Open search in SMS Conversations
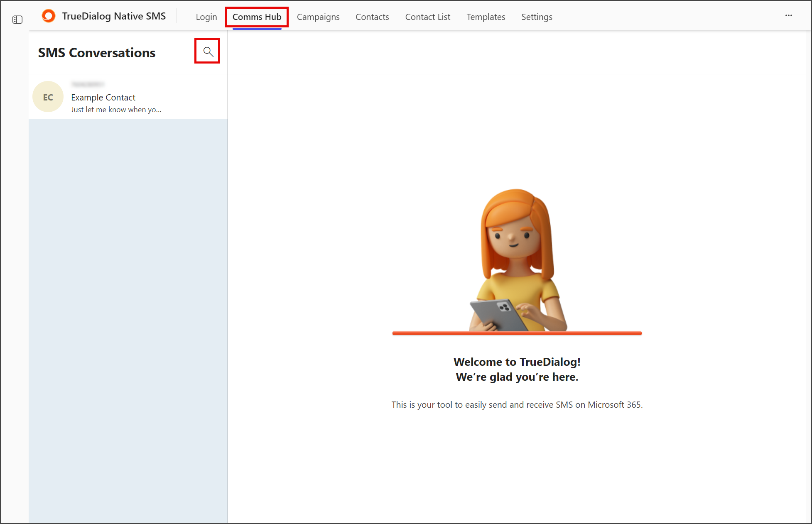This screenshot has height=524, width=812. pyautogui.click(x=208, y=51)
